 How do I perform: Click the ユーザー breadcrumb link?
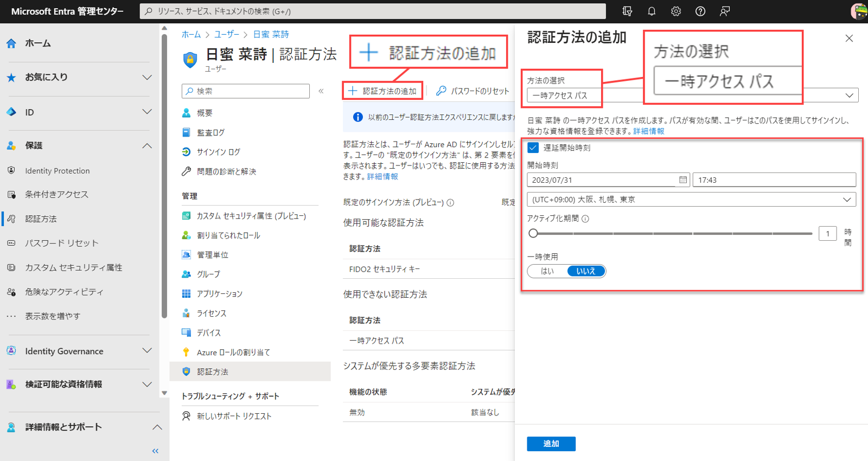(227, 34)
